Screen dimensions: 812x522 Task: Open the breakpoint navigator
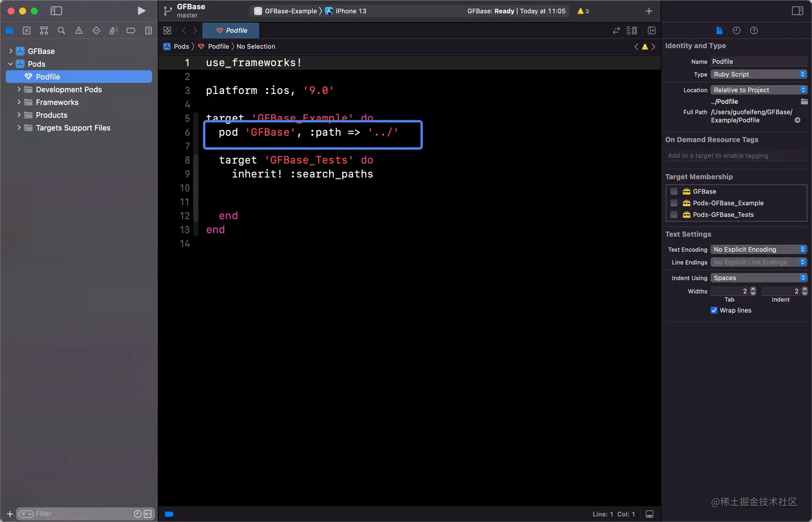click(x=130, y=31)
